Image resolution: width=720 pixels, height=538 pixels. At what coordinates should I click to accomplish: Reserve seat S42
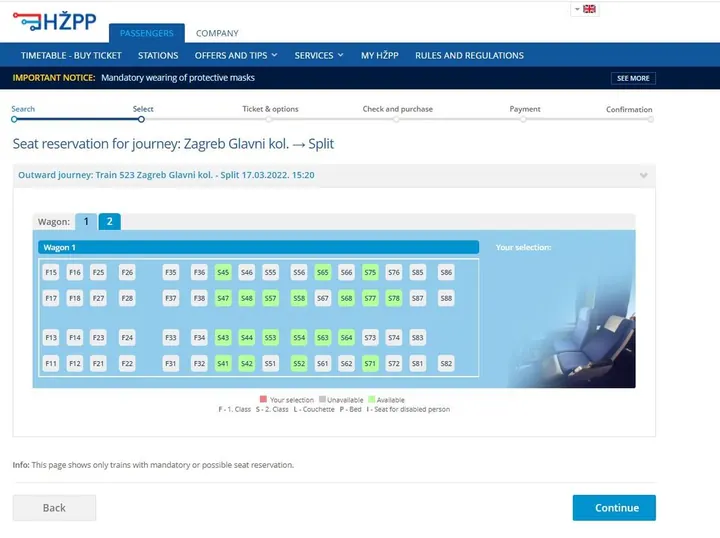pos(247,363)
